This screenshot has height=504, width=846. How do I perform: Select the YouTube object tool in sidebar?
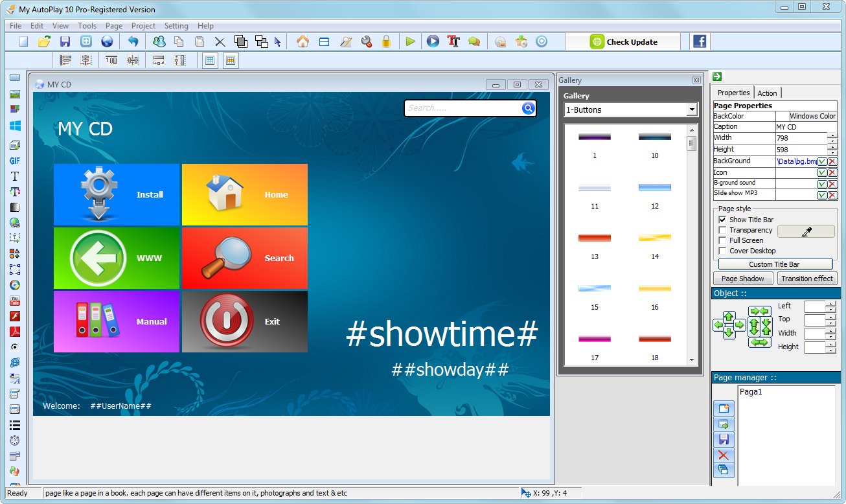click(14, 301)
